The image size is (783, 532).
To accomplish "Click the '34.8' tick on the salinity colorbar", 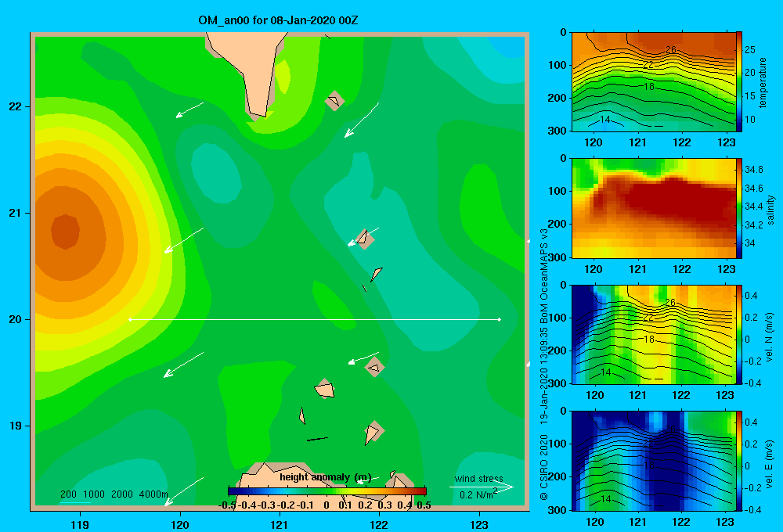I will 753,170.
